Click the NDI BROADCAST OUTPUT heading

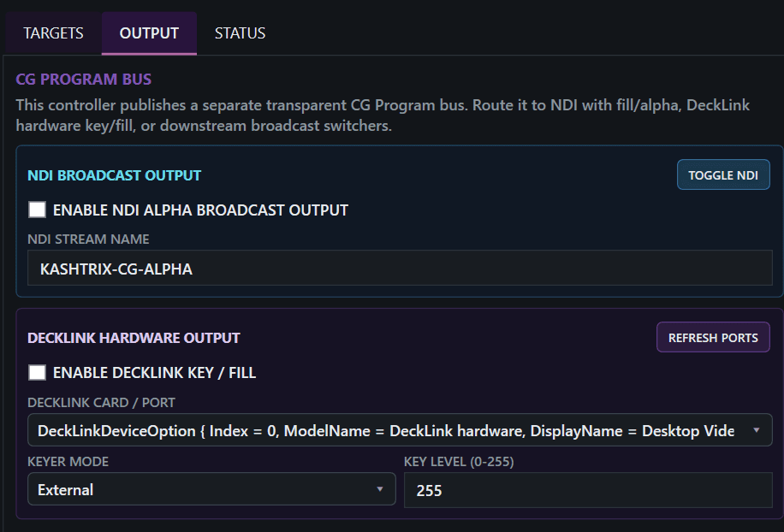click(115, 175)
